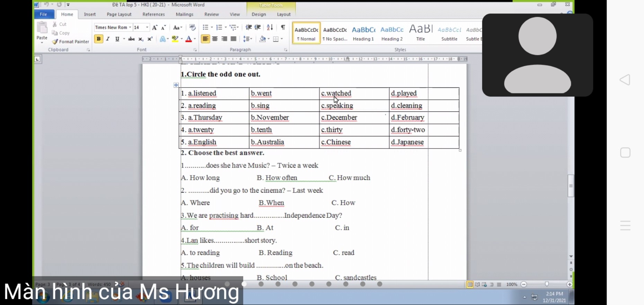Click the Format Painter brush icon
The height and width of the screenshot is (305, 644).
click(55, 42)
